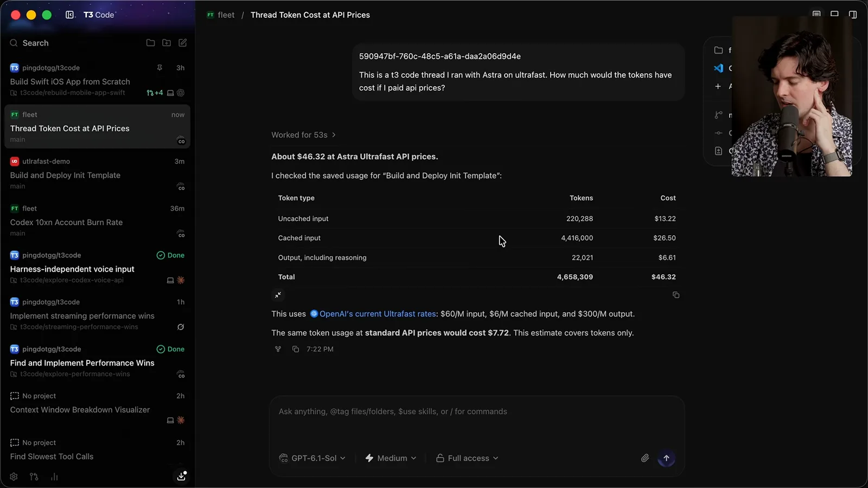Screen dimensions: 868x488
Task: Open the Build Swift iOS App from Scratch thread
Action: pos(70,82)
